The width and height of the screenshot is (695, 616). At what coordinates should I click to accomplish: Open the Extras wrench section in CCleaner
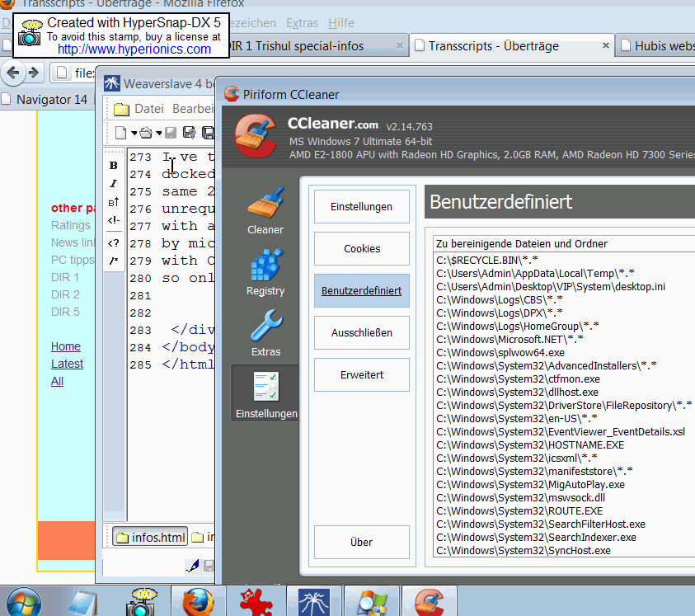tap(265, 333)
